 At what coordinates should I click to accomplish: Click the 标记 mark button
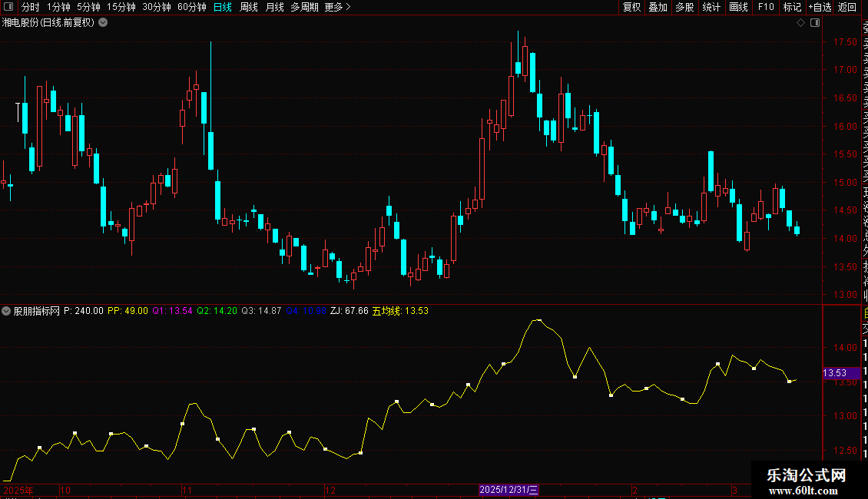pos(792,7)
